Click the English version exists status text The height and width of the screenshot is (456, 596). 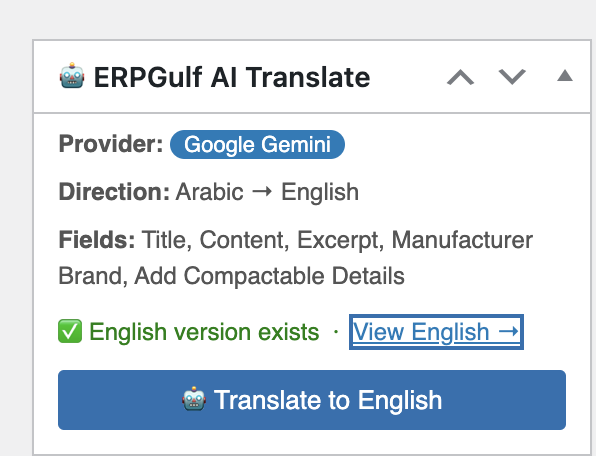click(x=204, y=332)
